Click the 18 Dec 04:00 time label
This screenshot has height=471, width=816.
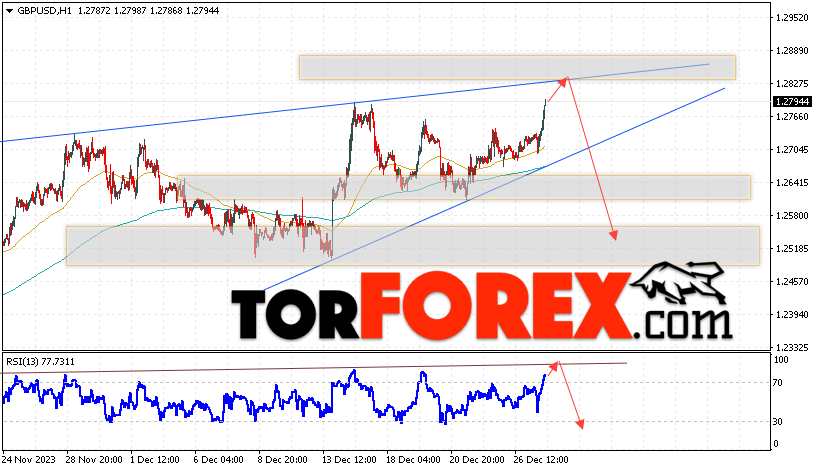[x=413, y=460]
